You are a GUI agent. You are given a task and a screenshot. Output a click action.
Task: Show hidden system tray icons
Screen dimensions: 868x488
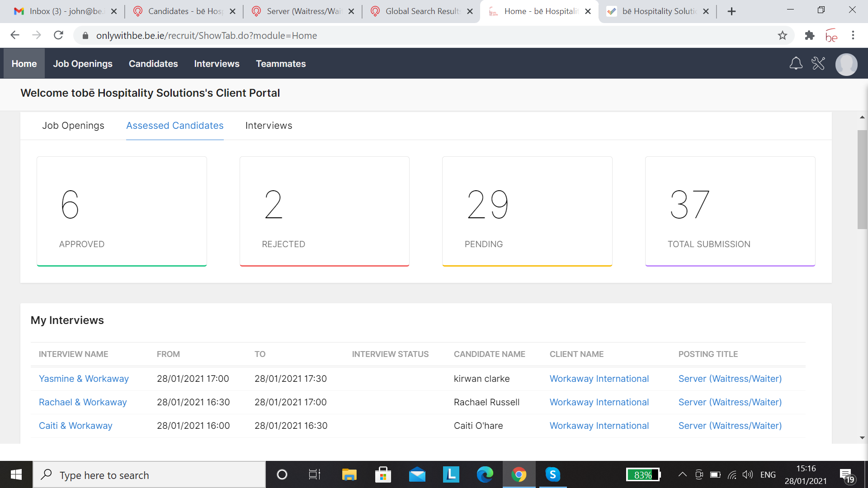coord(683,474)
